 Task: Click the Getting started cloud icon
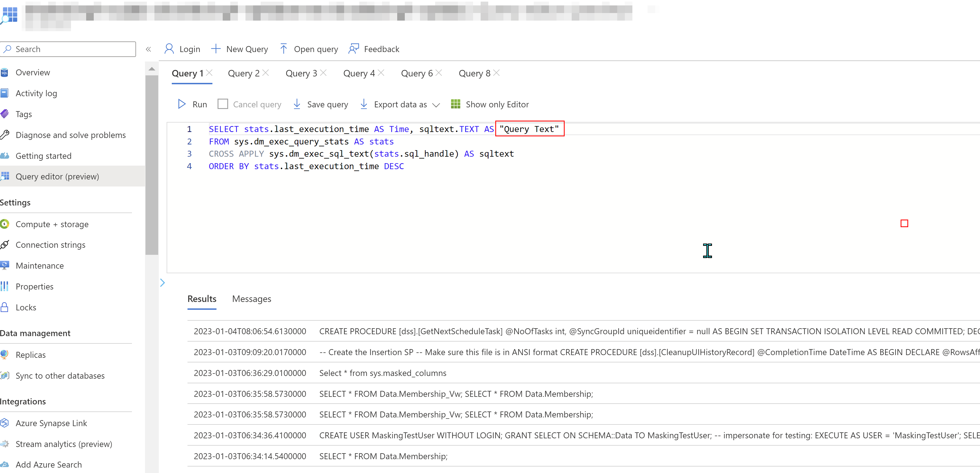coord(4,155)
